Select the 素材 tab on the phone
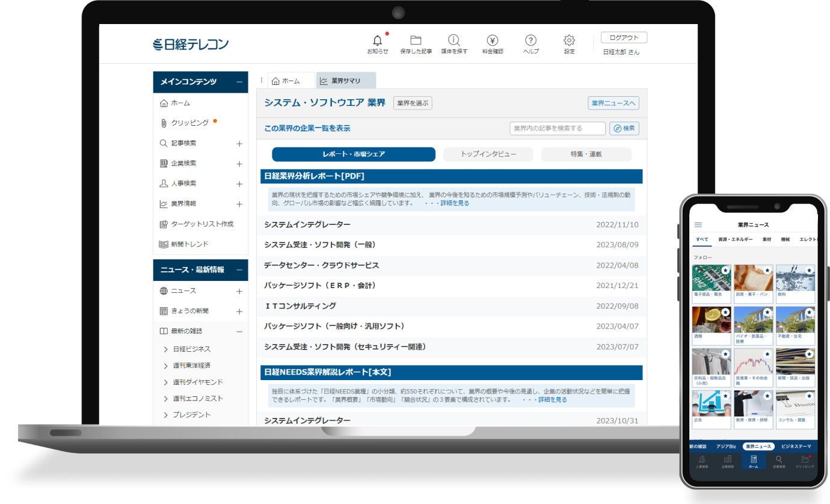 pyautogui.click(x=766, y=239)
